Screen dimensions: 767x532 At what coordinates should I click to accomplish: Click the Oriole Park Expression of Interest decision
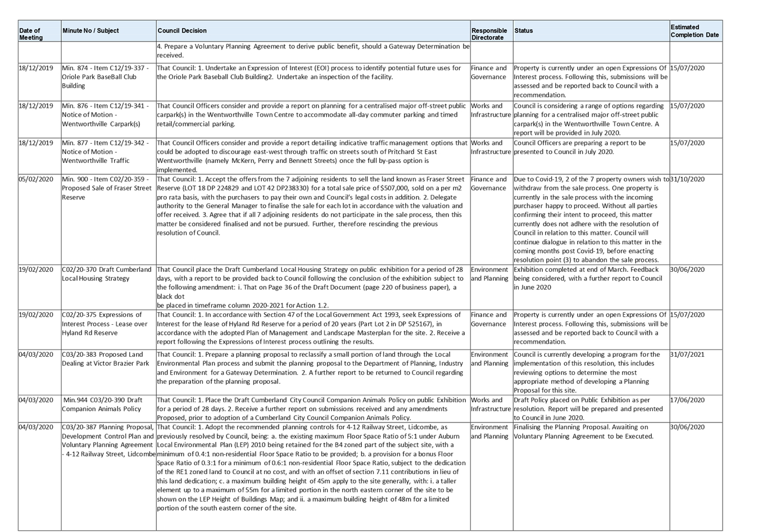(309, 72)
